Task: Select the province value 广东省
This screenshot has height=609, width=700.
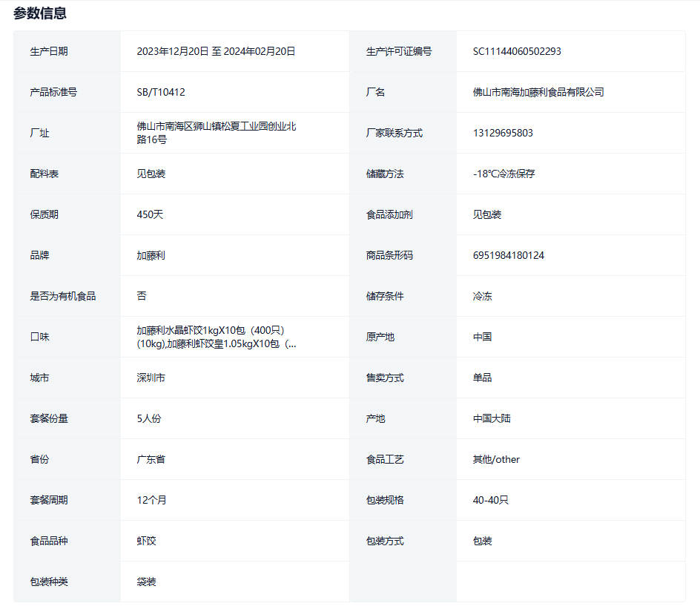Action: [x=151, y=459]
